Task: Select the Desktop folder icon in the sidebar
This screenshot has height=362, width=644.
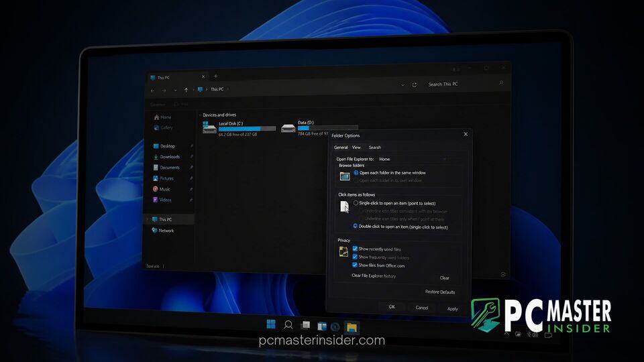Action: click(156, 146)
